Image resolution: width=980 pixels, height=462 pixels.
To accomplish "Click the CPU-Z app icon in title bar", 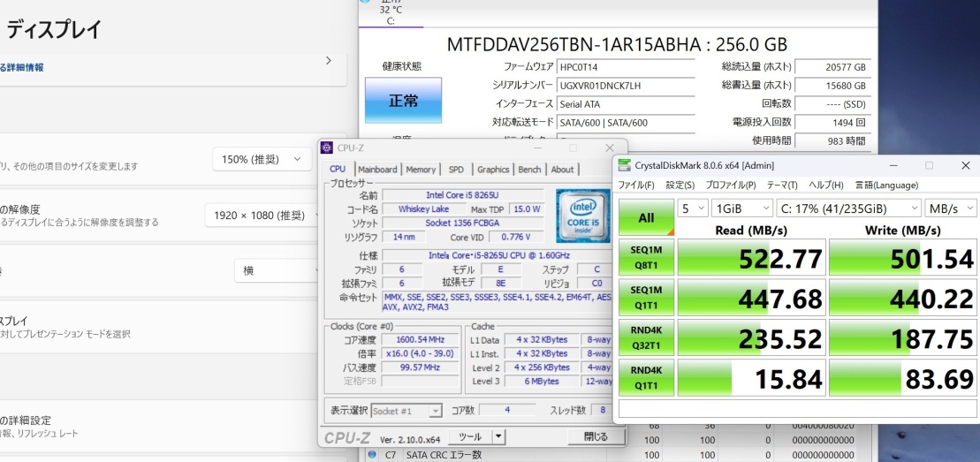I will pos(327,148).
